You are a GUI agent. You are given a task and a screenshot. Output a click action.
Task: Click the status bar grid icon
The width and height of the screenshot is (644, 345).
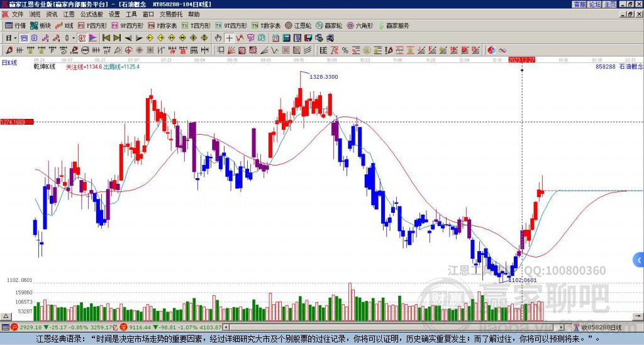click(x=5, y=327)
